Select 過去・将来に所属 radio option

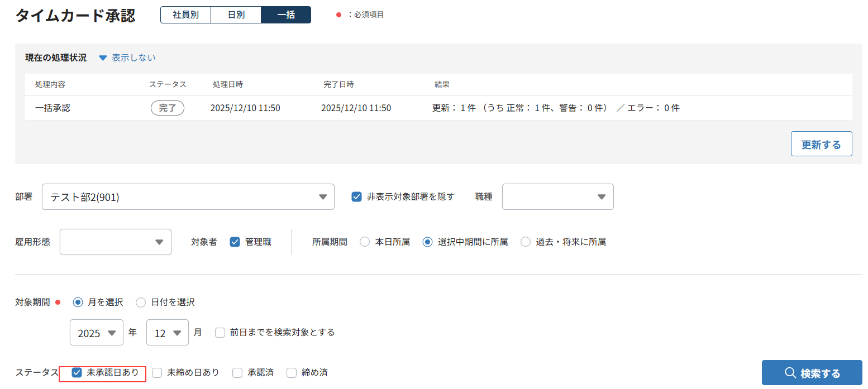(526, 242)
